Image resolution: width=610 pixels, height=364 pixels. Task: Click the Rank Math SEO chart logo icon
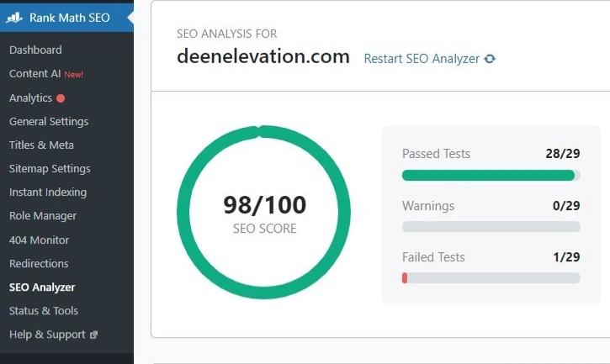15,18
